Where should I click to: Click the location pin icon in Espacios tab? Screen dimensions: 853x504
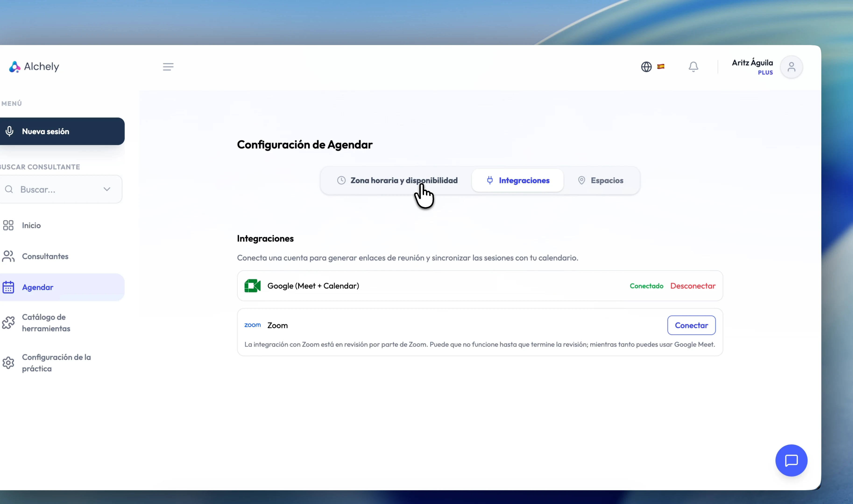tap(581, 180)
